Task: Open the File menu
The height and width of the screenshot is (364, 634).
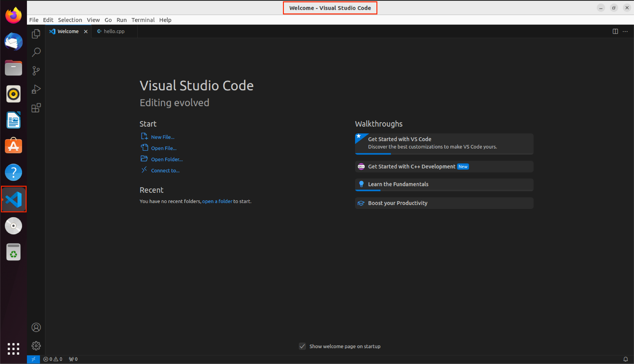Action: point(34,20)
